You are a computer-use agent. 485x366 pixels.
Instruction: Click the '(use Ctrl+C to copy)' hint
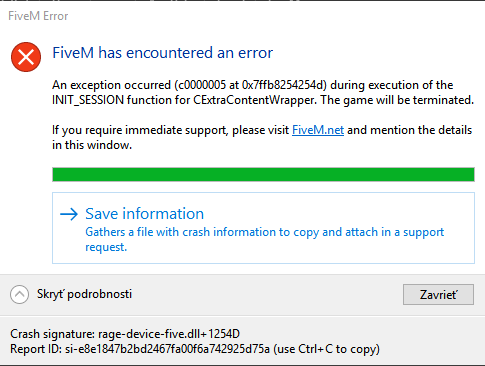coord(326,349)
